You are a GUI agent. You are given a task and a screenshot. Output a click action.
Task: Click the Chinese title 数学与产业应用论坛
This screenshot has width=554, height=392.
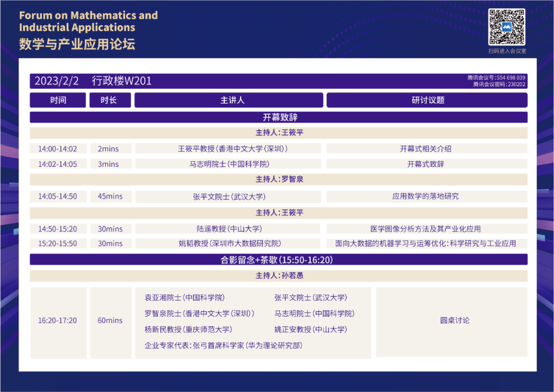coord(77,44)
